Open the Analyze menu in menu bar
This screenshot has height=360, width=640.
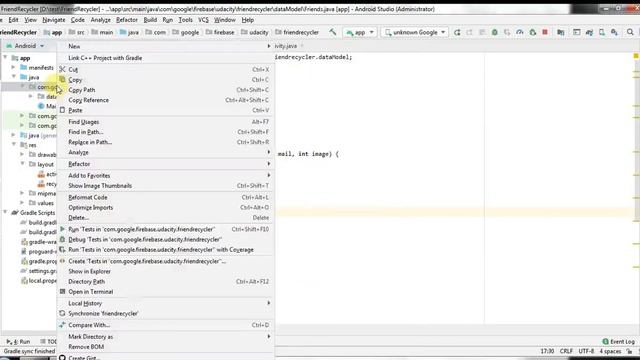[100, 20]
